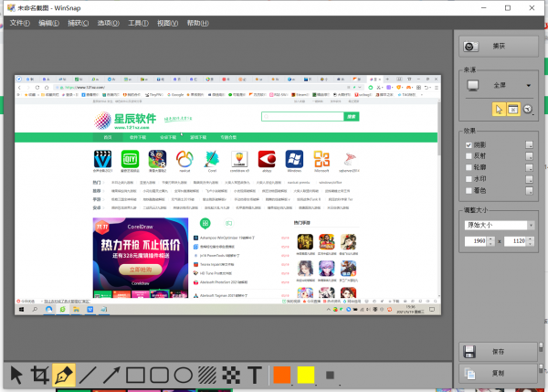Enable the 反射 reflection checkbox

(x=469, y=156)
